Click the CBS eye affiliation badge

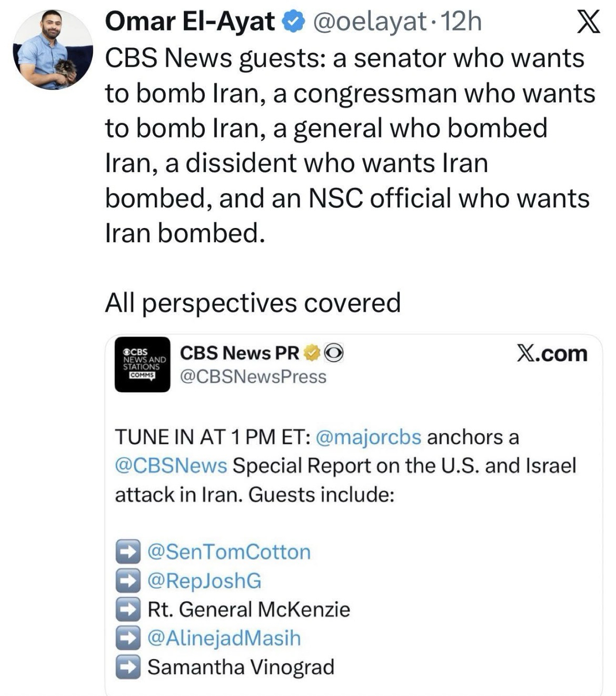(334, 352)
